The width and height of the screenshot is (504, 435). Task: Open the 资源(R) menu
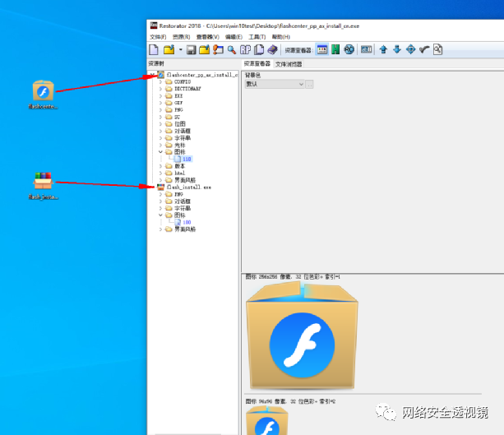click(181, 37)
